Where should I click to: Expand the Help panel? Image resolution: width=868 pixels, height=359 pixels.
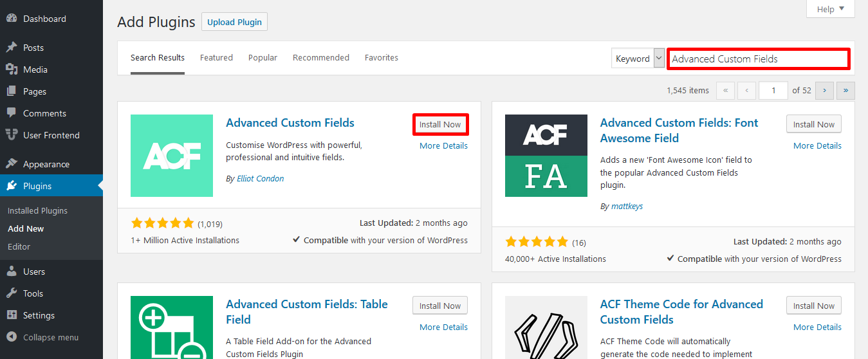point(830,9)
